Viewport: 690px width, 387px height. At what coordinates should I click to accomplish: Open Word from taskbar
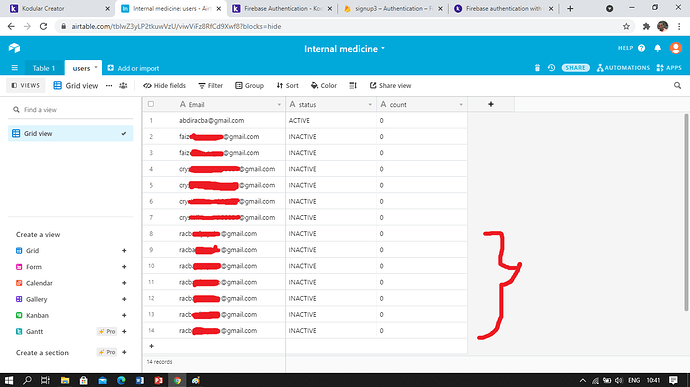tap(140, 380)
